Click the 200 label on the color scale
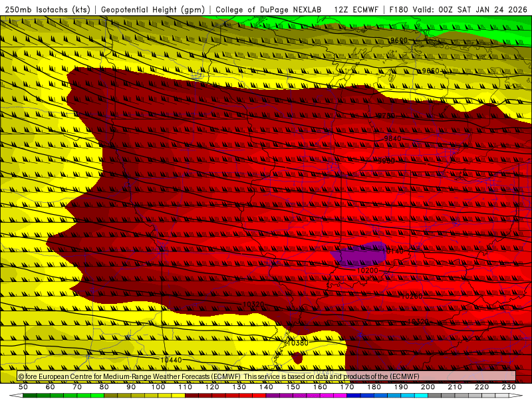The image size is (532, 399). tap(428, 387)
